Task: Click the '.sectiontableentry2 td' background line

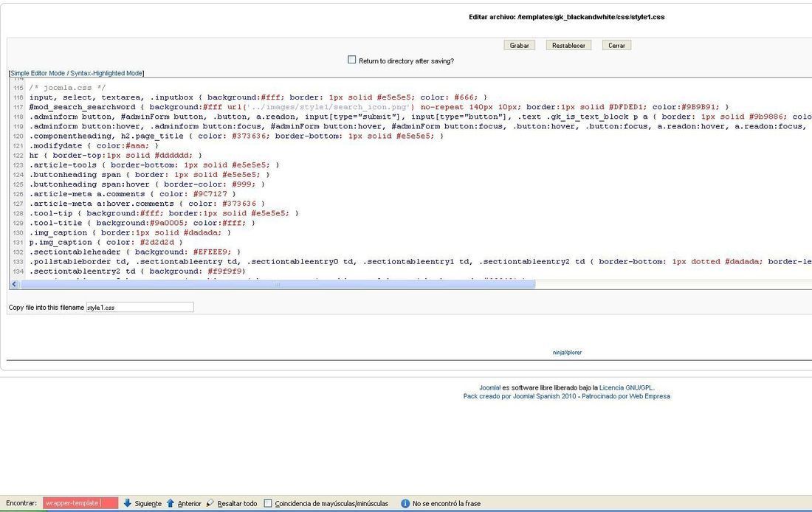Action: coord(137,271)
